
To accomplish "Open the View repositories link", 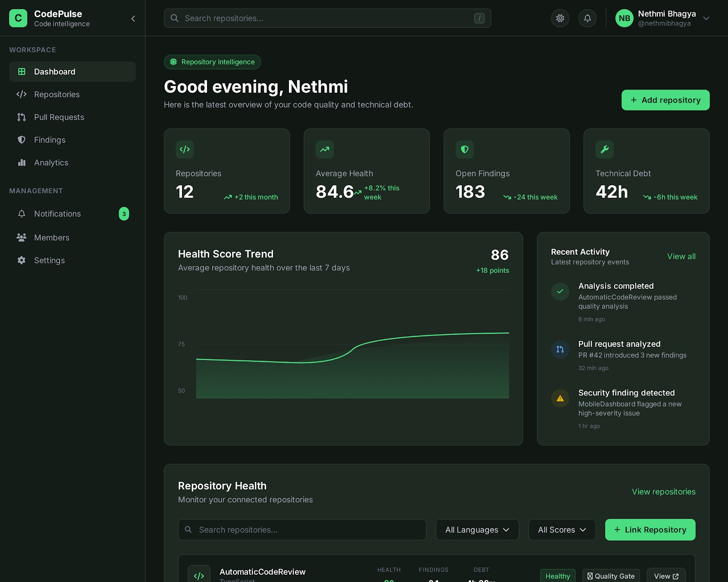I will point(663,492).
